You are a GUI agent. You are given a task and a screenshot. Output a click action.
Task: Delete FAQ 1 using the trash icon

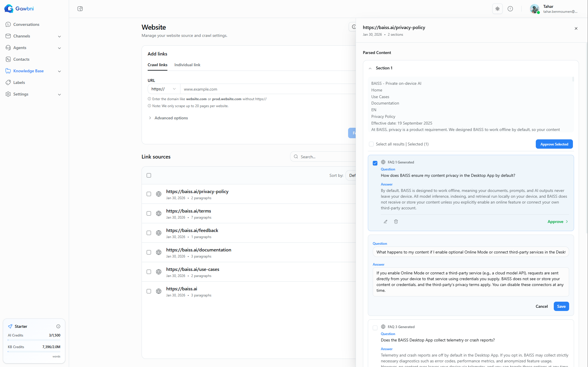396,222
